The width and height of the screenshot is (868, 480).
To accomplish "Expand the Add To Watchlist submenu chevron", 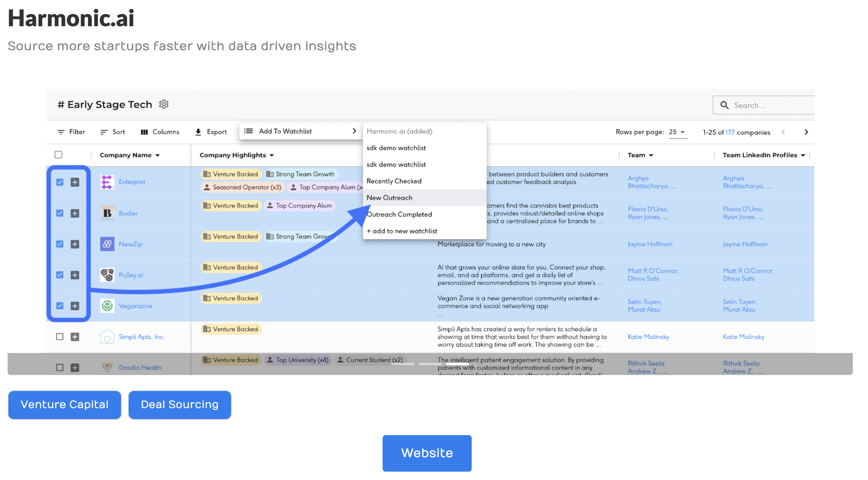I will tap(354, 131).
